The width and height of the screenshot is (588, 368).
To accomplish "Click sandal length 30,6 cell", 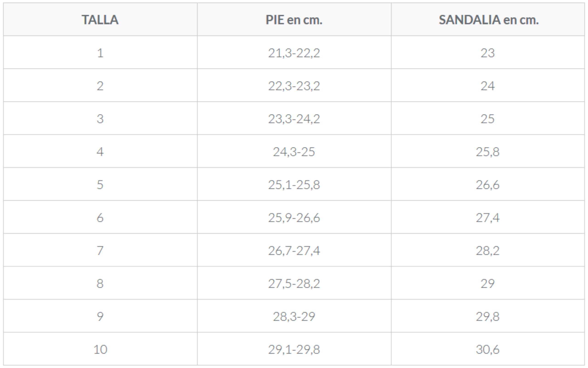I will [488, 349].
